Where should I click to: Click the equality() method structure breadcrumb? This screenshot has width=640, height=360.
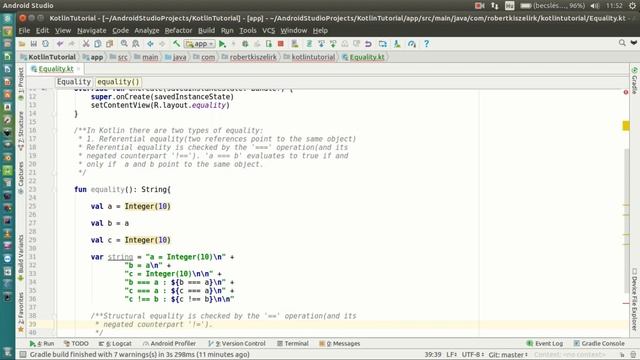pos(118,82)
